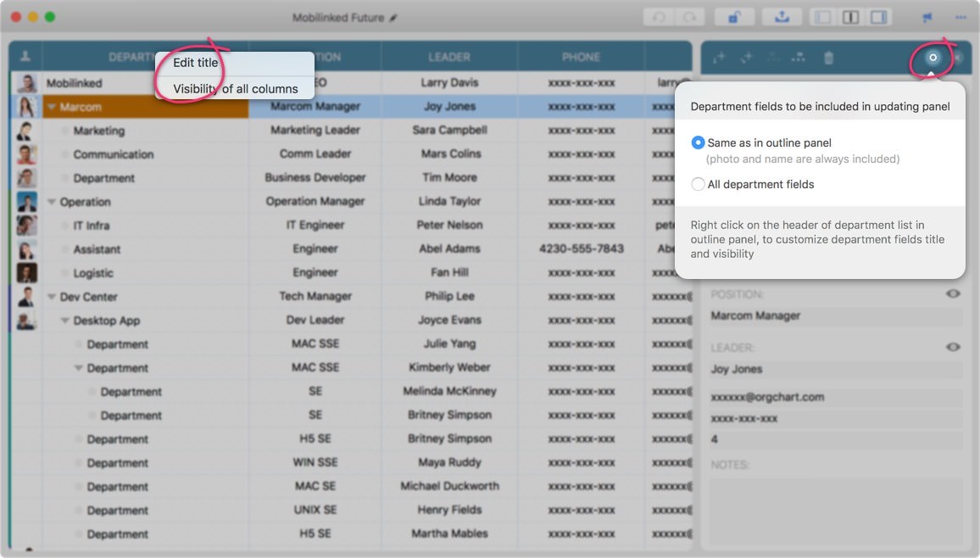The width and height of the screenshot is (980, 558).
Task: Select "Same as in outline panel" radio
Action: (x=699, y=143)
